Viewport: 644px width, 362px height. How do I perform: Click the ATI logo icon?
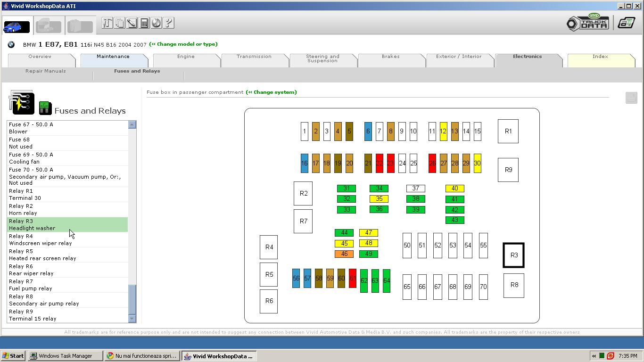(627, 23)
